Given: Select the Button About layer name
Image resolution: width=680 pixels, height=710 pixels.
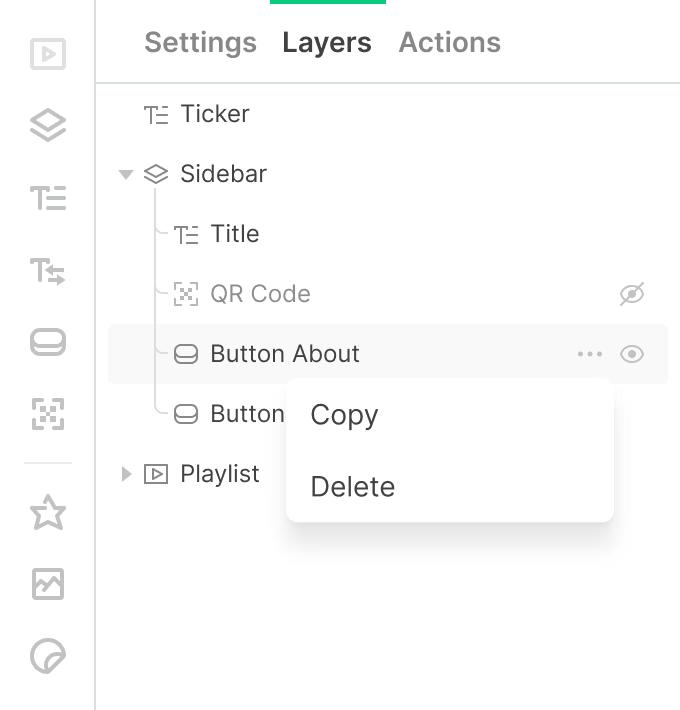Looking at the screenshot, I should tap(285, 354).
